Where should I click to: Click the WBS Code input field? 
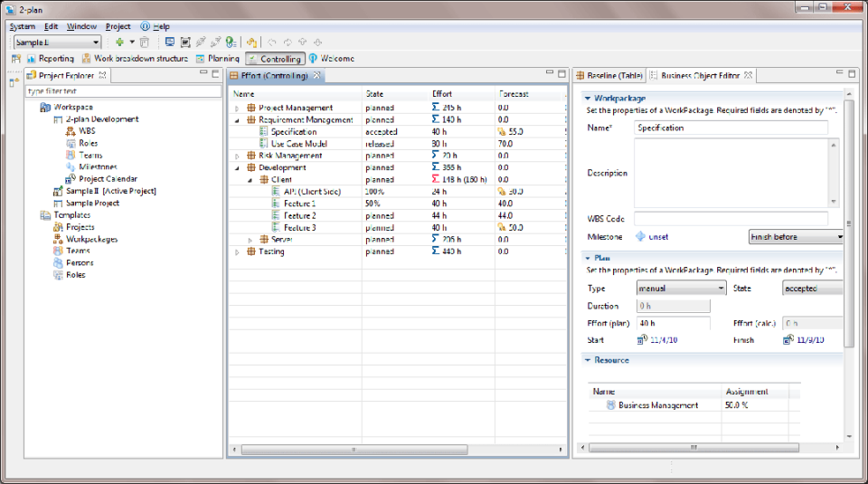click(731, 219)
